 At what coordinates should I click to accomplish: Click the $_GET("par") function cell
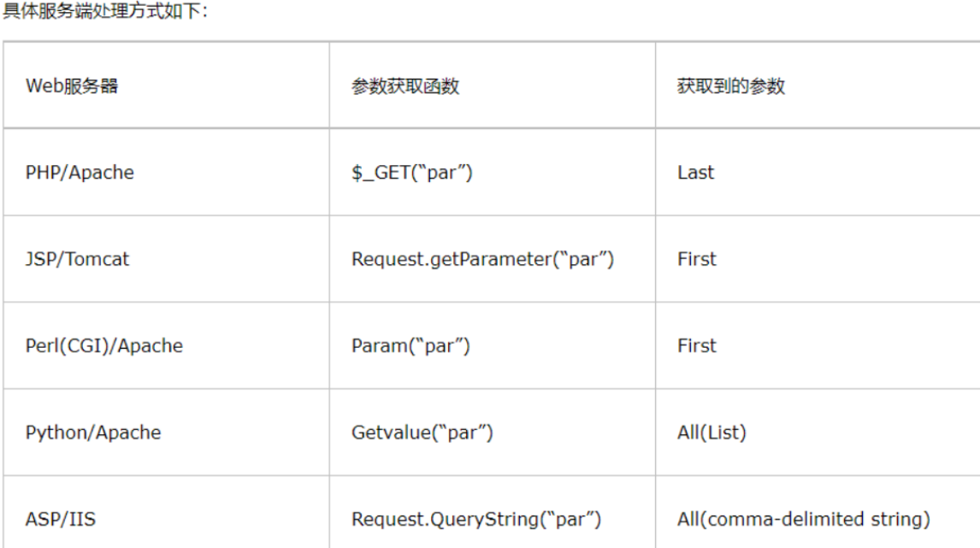click(x=493, y=172)
